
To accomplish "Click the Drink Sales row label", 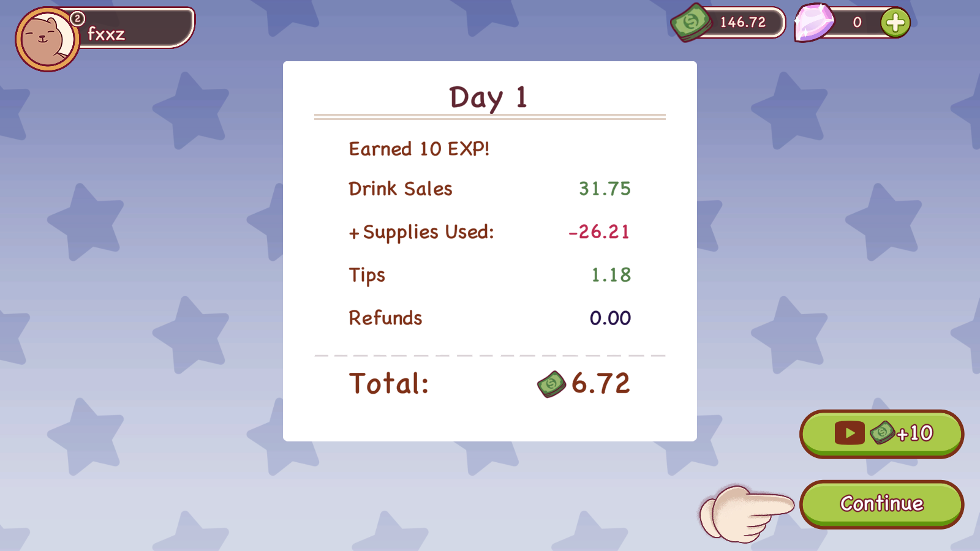I will tap(401, 189).
